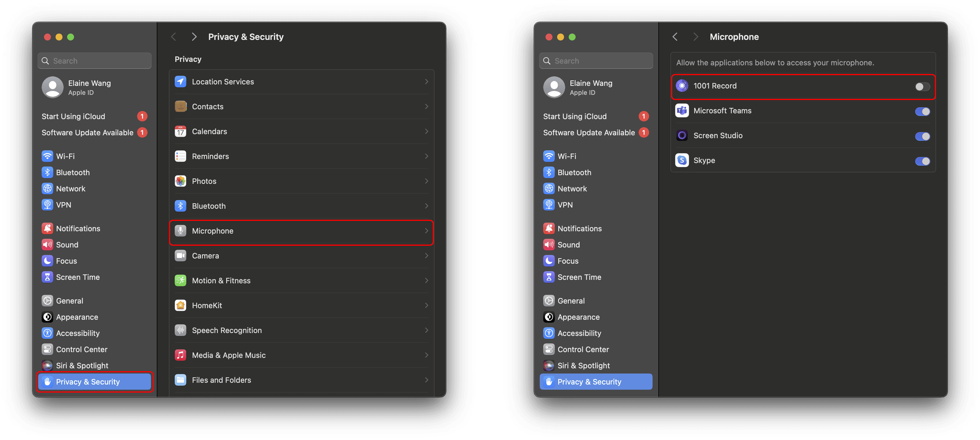
Task: Toggle Skype's microphone access switch
Action: pos(922,161)
